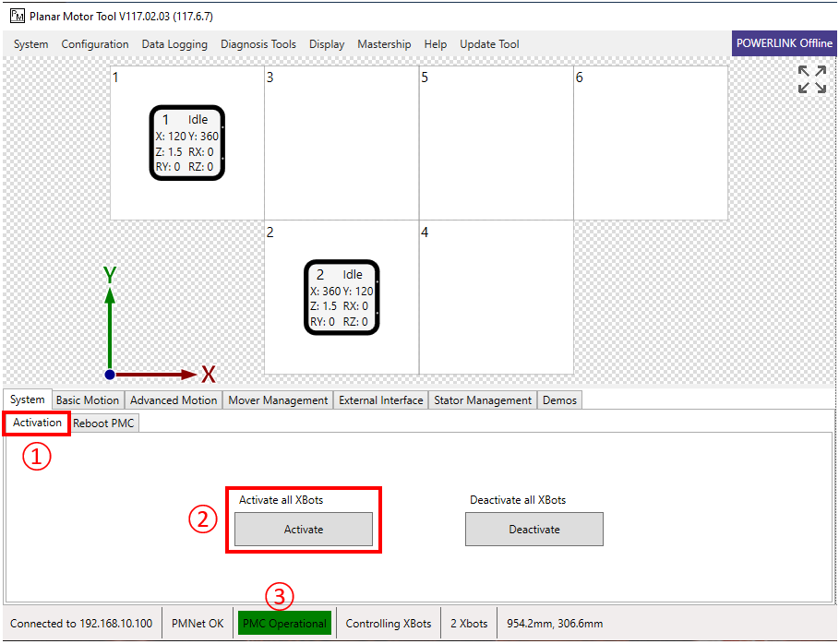
Task: Switch to the Mover Management tab
Action: tap(278, 400)
